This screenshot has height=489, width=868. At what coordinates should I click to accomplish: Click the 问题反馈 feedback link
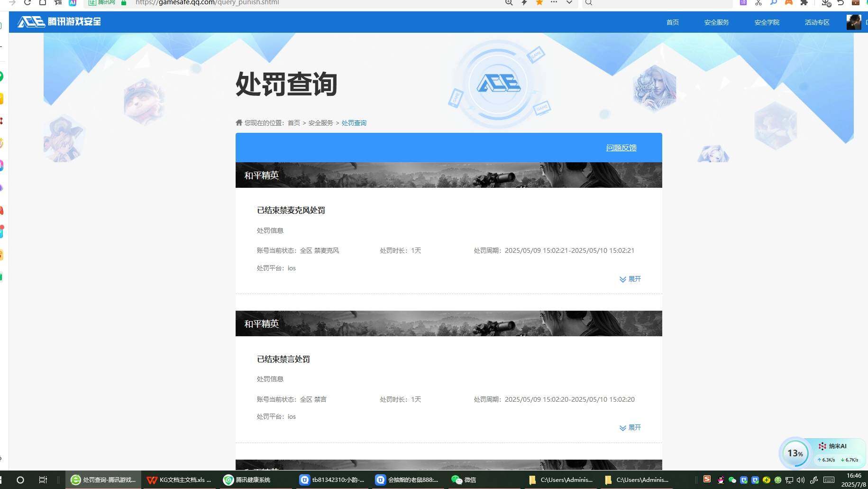click(x=621, y=148)
